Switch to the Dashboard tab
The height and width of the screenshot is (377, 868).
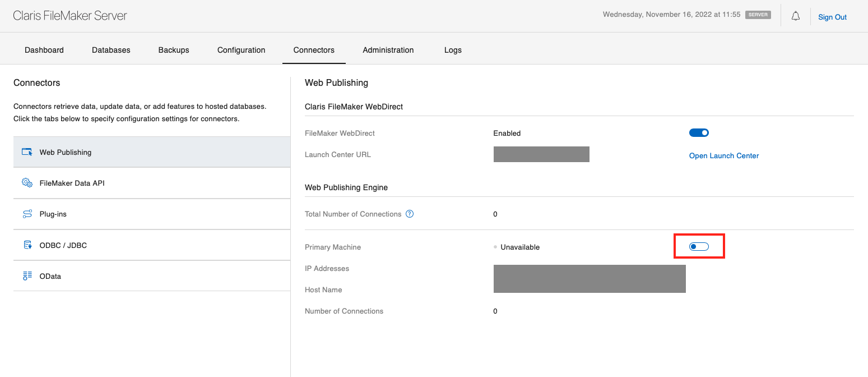44,50
